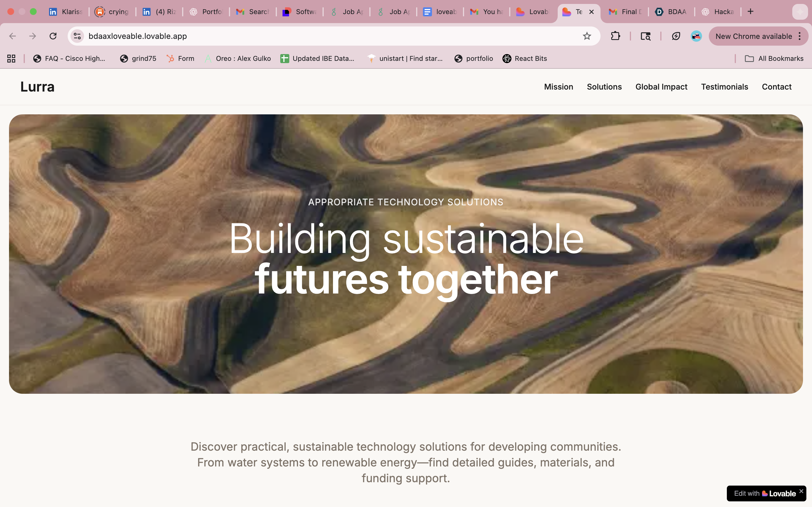Open the All Bookmarks folder

pos(774,58)
